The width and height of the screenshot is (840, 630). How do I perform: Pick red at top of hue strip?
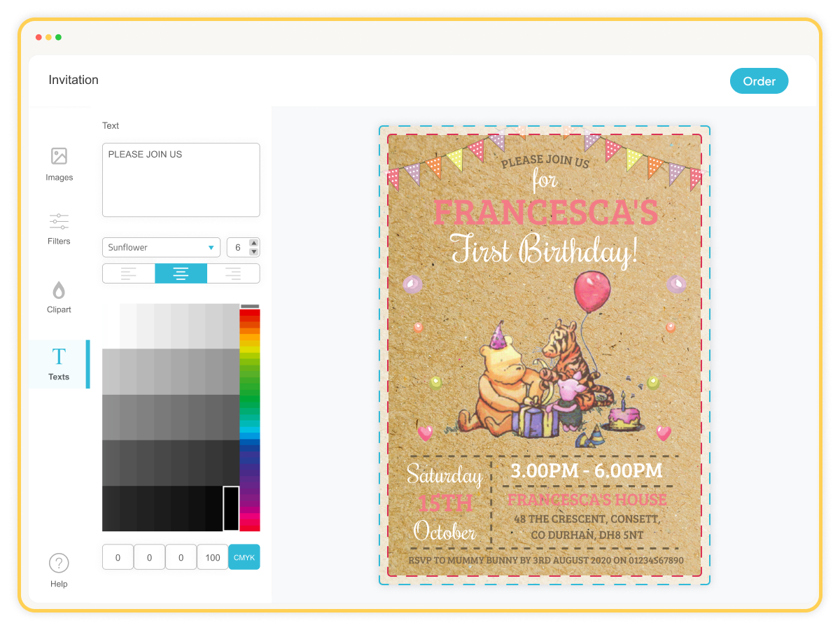tap(250, 314)
